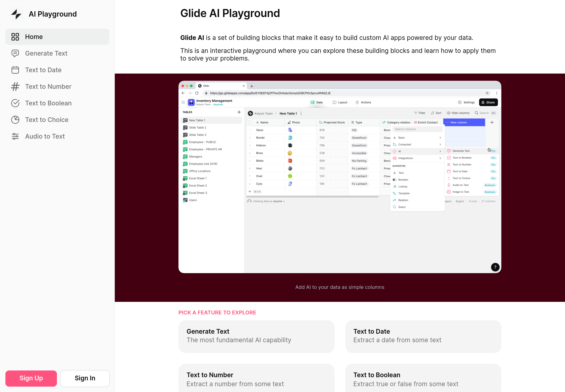
Task: Select Glide Table 2 in tables list
Action: click(x=211, y=127)
